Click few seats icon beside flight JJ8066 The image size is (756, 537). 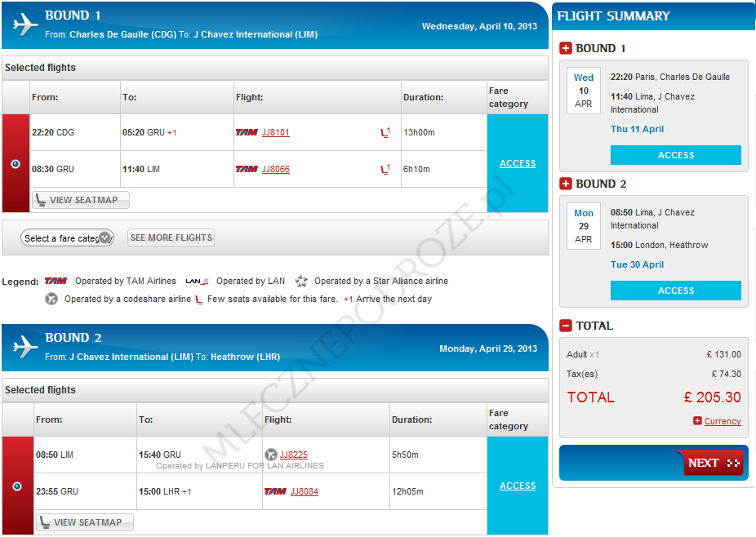[385, 170]
